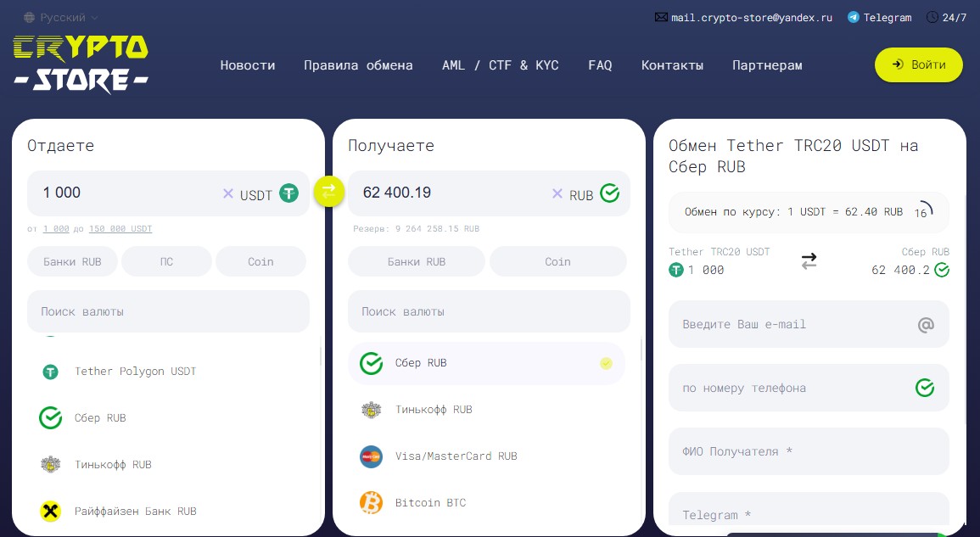Open the FAQ page

600,65
